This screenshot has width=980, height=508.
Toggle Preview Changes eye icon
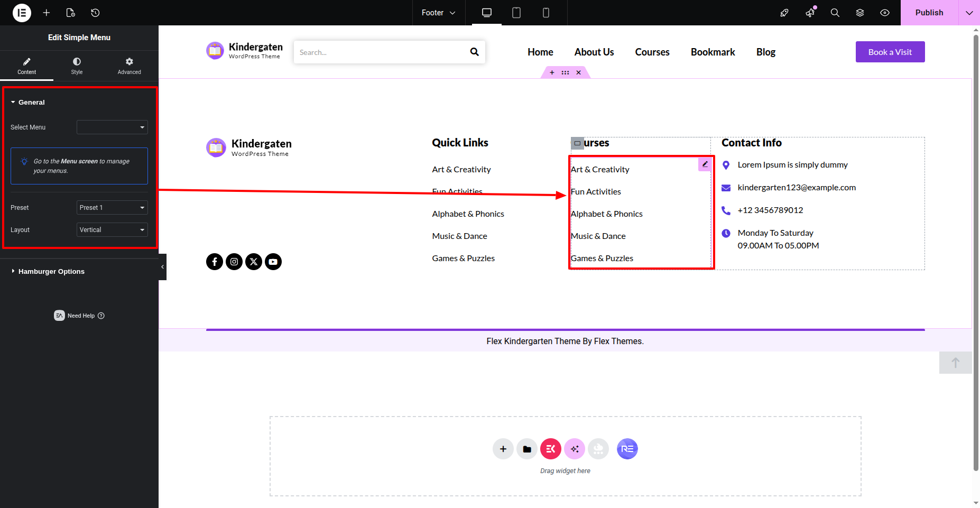(x=885, y=13)
